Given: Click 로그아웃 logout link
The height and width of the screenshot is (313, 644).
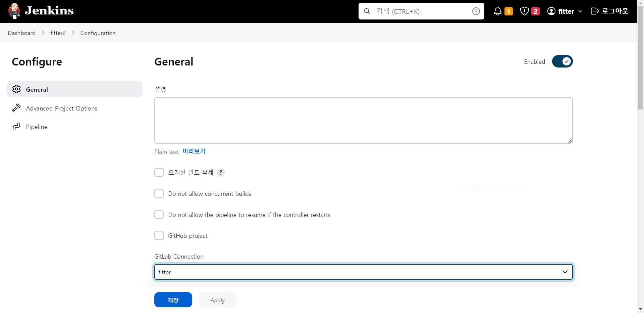Looking at the screenshot, I should coord(615,11).
